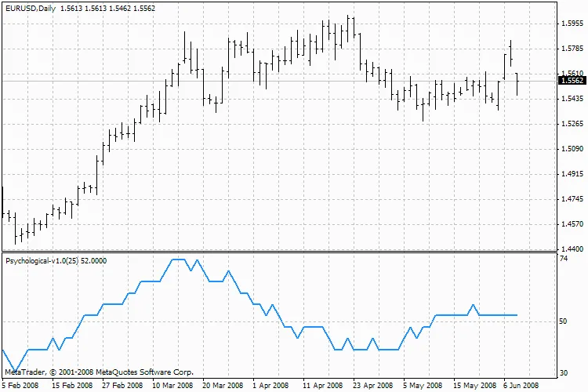588x392 pixels.
Task: Click the 30 level on indicator scale
Action: point(563,373)
